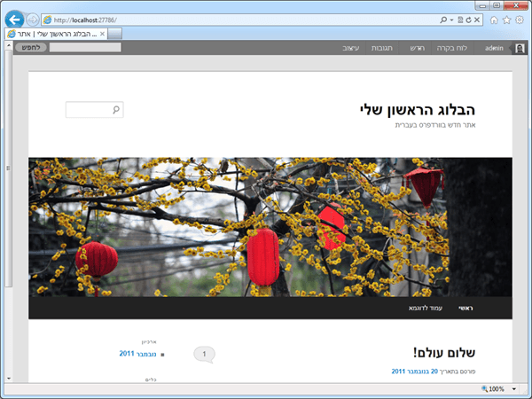
Task: Click the vertical scrollbar thumb
Action: pyautogui.click(x=9, y=168)
